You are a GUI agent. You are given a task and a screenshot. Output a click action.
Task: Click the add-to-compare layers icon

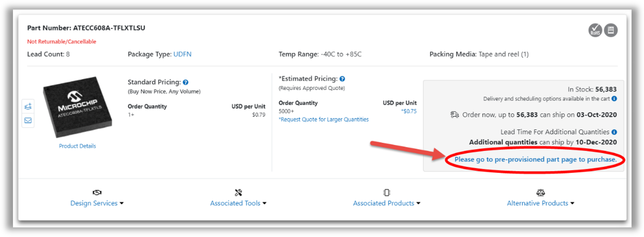point(28,107)
